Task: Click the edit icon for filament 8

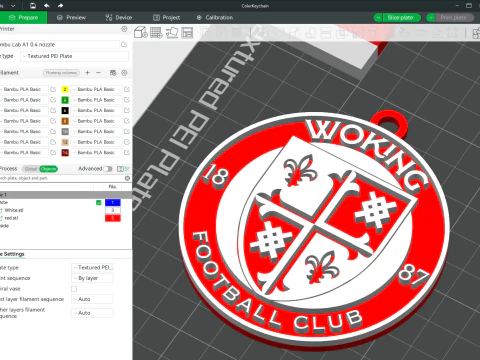Action: tap(127, 121)
